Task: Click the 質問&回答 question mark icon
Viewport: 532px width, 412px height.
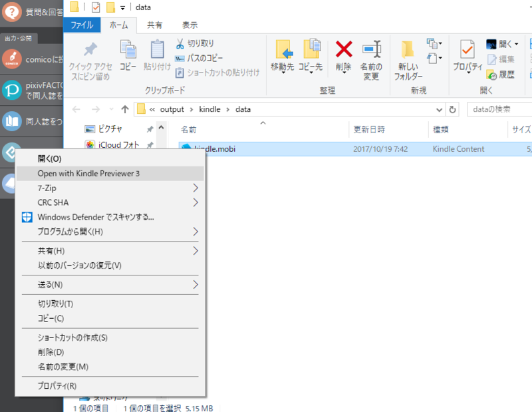Action: pos(12,12)
